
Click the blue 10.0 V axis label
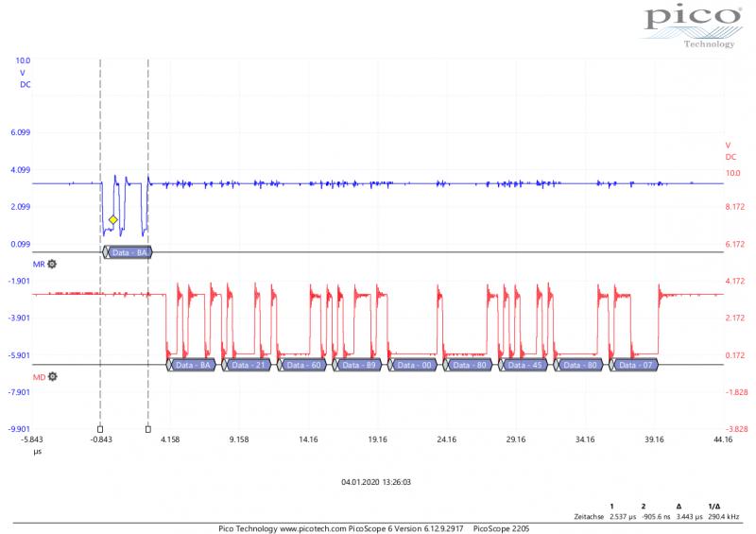[23, 60]
